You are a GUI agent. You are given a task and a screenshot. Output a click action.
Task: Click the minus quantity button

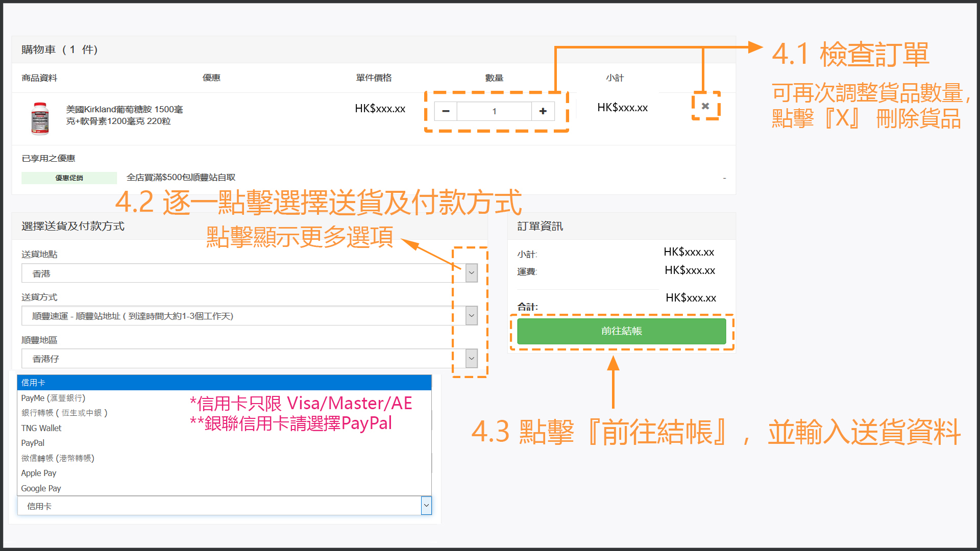[446, 111]
